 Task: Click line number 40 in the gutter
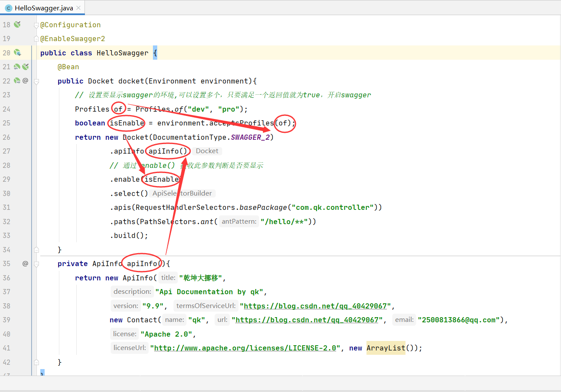[x=6, y=334]
